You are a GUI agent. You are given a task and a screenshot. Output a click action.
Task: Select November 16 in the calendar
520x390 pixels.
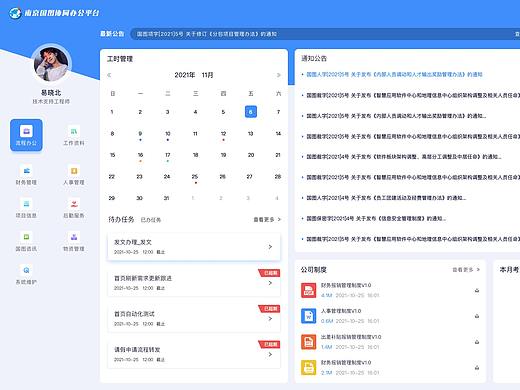(x=140, y=155)
